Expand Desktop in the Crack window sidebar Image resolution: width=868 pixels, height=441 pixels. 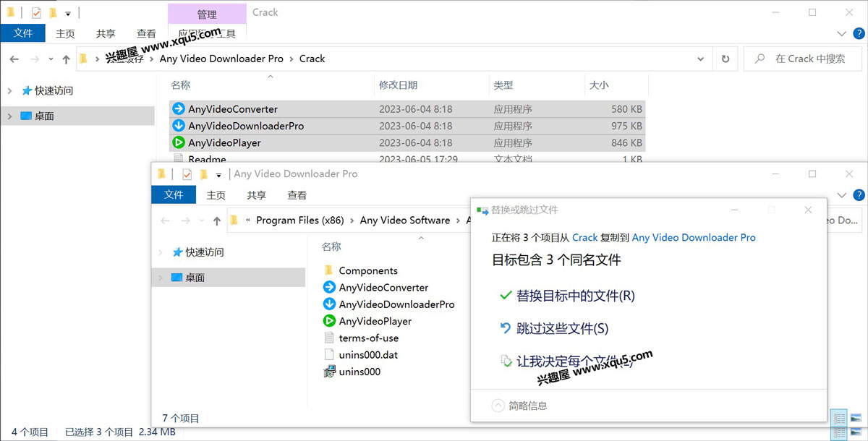tap(9, 116)
